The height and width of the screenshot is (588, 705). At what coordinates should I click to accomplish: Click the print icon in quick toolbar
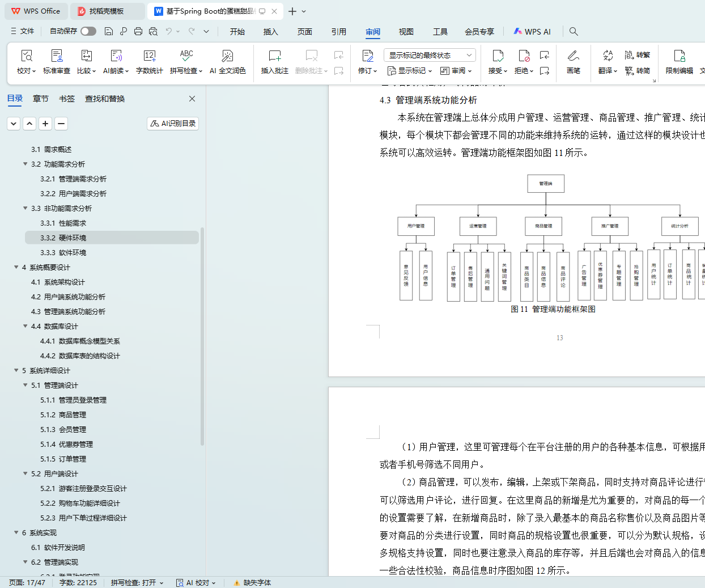138,32
